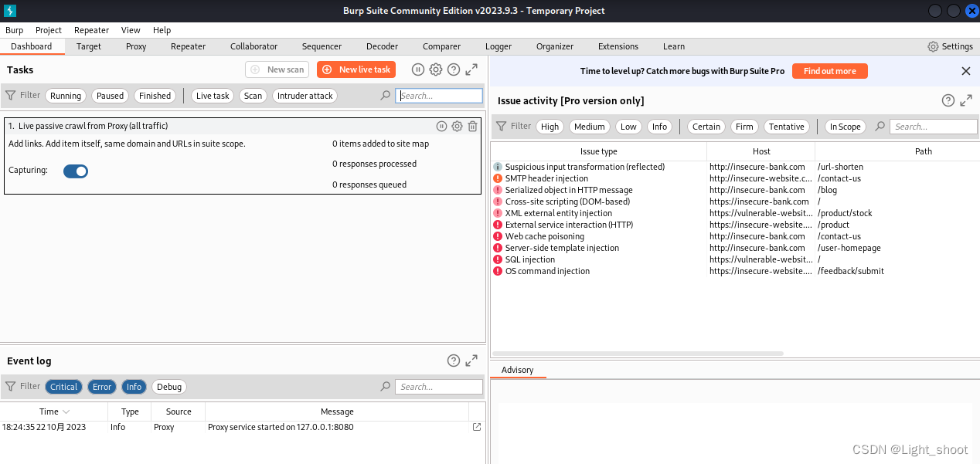Open Event log help icon
This screenshot has width=980, height=464.
click(454, 361)
